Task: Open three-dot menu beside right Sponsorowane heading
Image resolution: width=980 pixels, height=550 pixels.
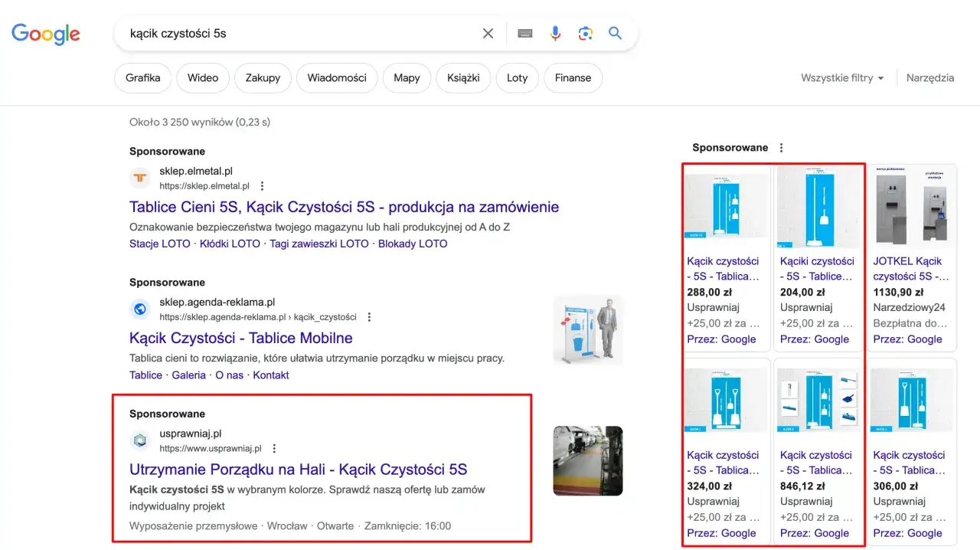Action: [781, 148]
